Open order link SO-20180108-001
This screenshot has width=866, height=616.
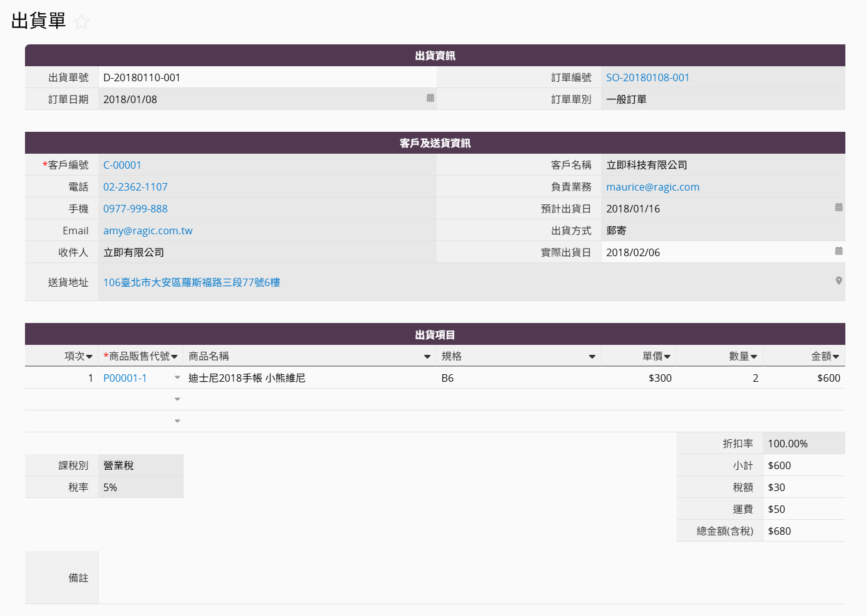click(647, 77)
